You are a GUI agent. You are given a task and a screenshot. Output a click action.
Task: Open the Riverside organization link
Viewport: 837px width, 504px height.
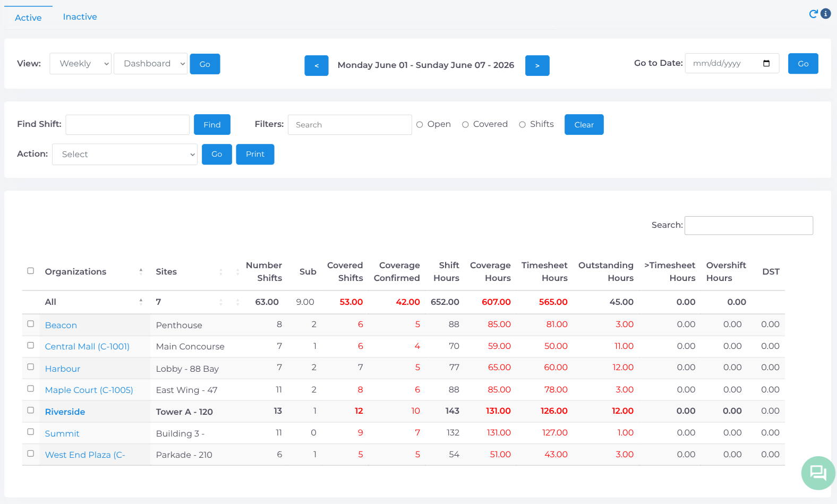(65, 412)
